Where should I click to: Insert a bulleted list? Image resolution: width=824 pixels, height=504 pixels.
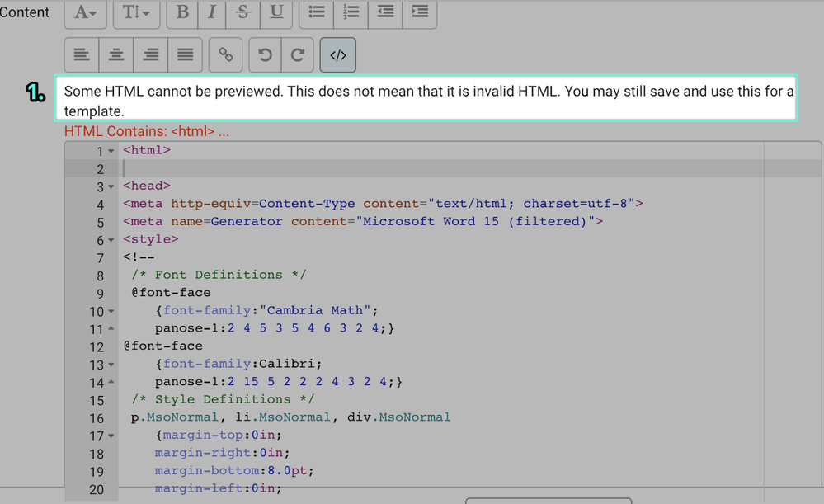[x=317, y=12]
